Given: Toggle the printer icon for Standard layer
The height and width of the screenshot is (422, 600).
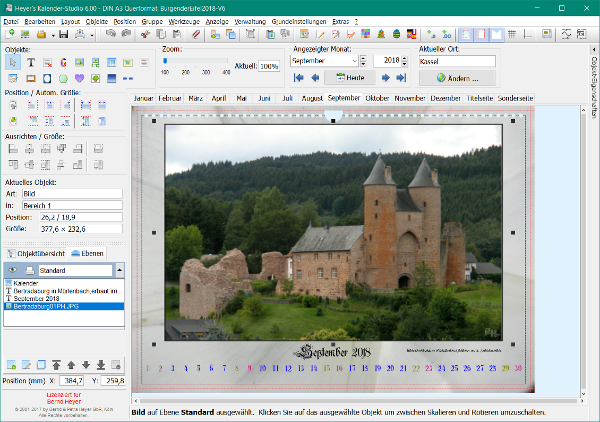Looking at the screenshot, I should tap(30, 270).
